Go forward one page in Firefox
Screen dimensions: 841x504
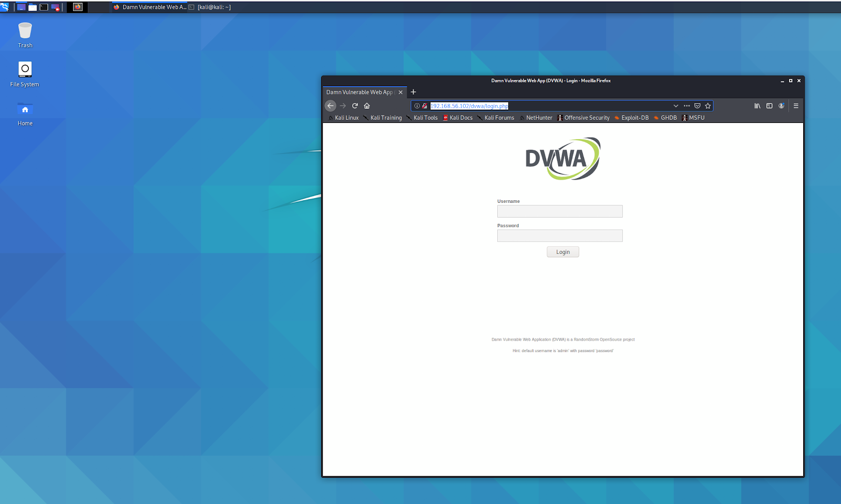pos(343,106)
